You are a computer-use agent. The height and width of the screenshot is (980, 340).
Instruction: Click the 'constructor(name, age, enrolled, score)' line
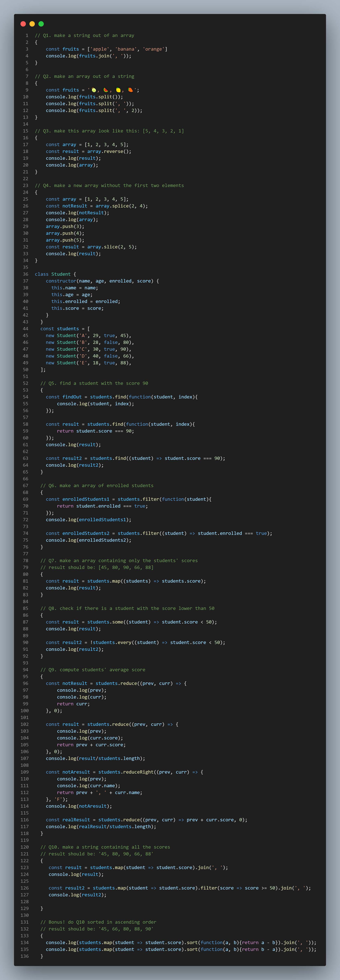tap(102, 281)
